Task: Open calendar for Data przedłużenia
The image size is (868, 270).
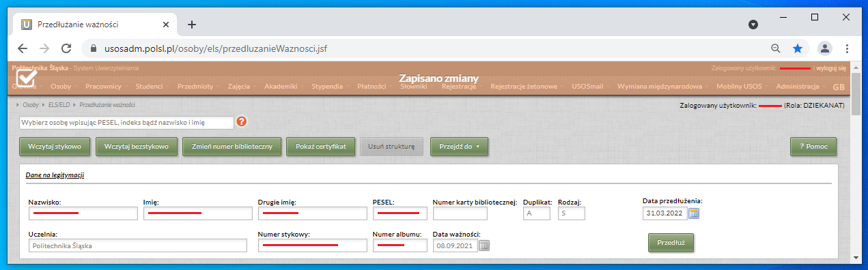Action: point(695,213)
